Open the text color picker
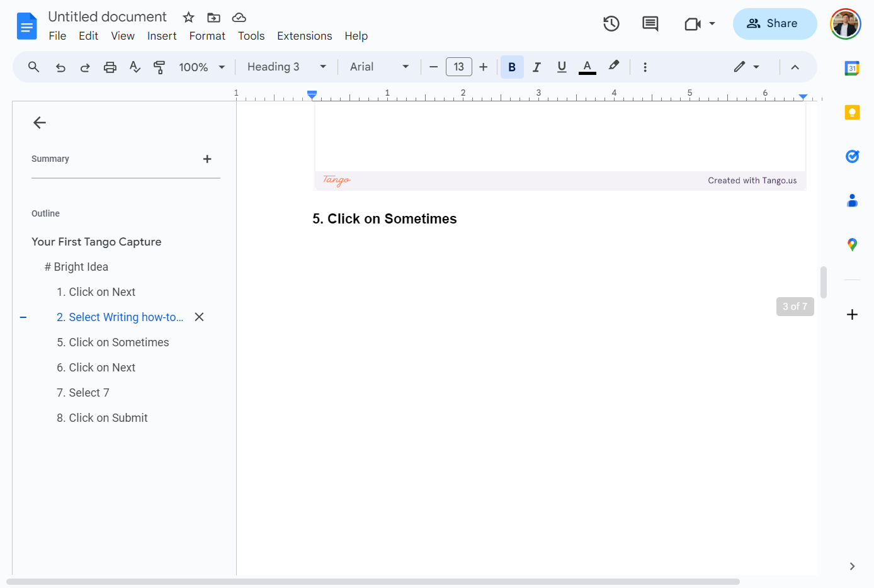874x588 pixels. click(587, 67)
